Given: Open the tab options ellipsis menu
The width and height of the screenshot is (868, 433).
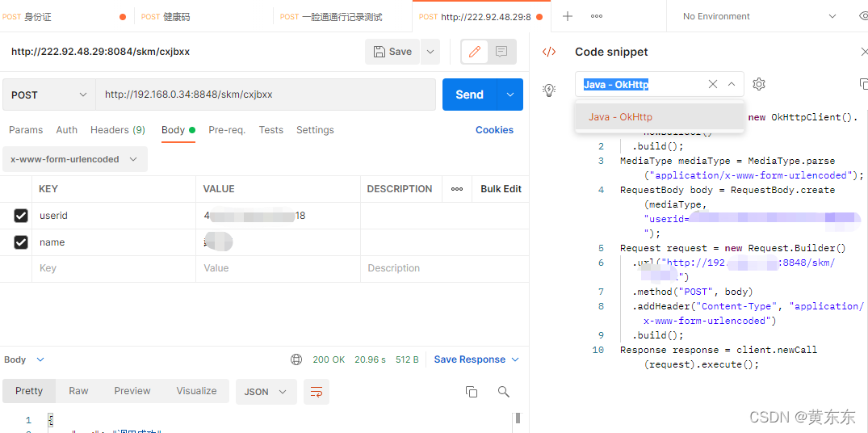Looking at the screenshot, I should (596, 17).
